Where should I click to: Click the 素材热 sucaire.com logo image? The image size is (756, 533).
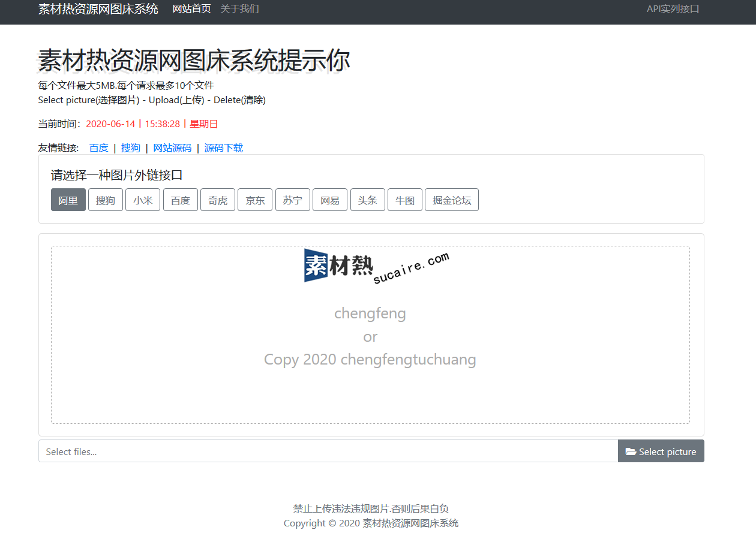click(377, 266)
